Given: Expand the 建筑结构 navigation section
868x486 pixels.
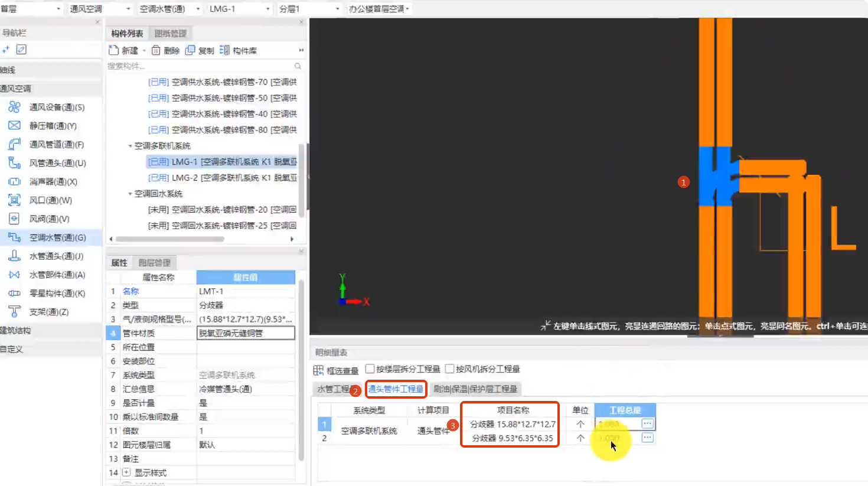Looking at the screenshot, I should (x=51, y=330).
